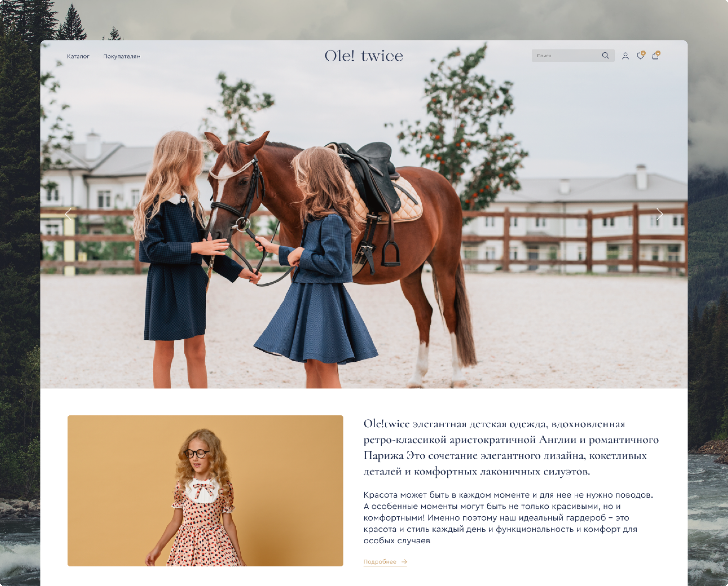
Task: Click the arrow icon beside Подробнее
Action: coord(404,562)
